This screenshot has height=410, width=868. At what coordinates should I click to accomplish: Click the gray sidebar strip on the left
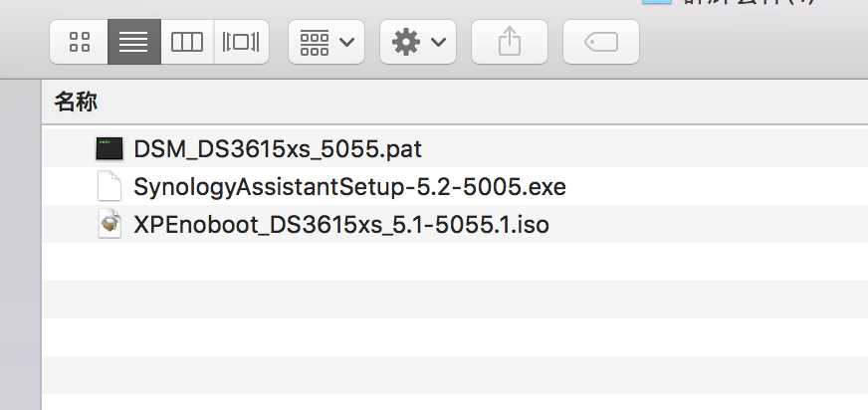pos(20,249)
